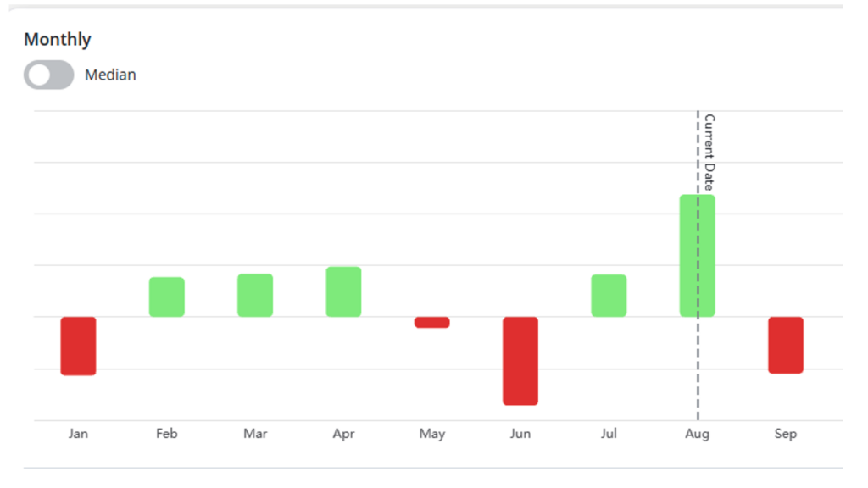868x488 pixels.
Task: Click the green March bar
Action: 255,296
